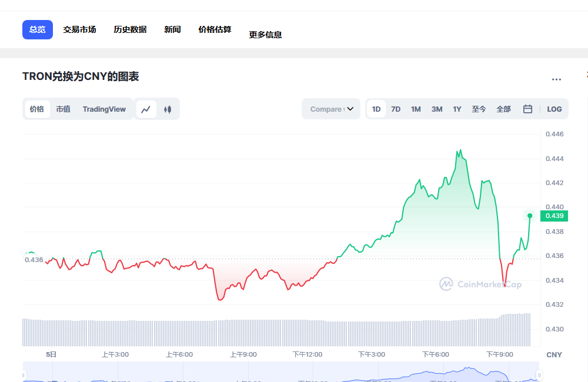Image resolution: width=588 pixels, height=382 pixels.
Task: Click the green 0.439 current price label
Action: 554,216
